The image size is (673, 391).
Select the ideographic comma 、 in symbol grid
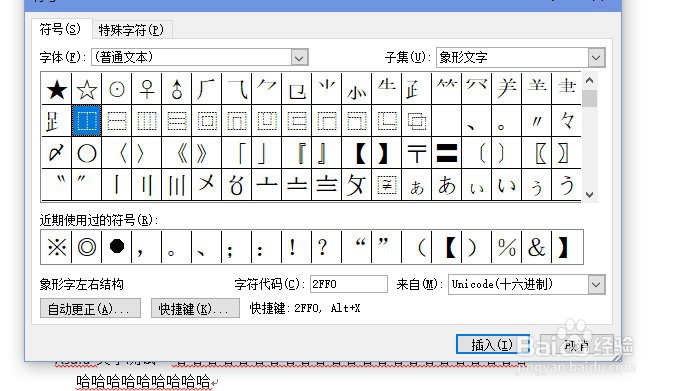point(477,121)
